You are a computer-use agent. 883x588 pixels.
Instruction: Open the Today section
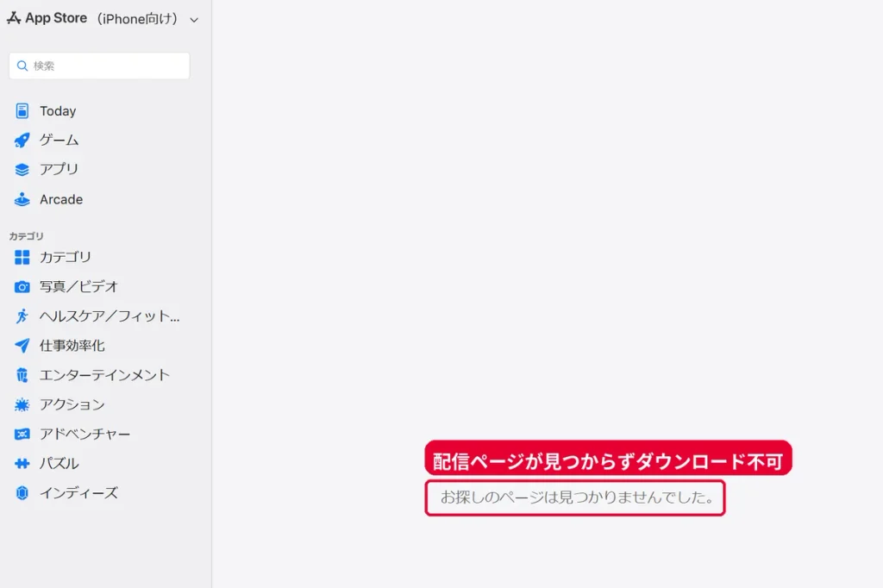pos(58,111)
